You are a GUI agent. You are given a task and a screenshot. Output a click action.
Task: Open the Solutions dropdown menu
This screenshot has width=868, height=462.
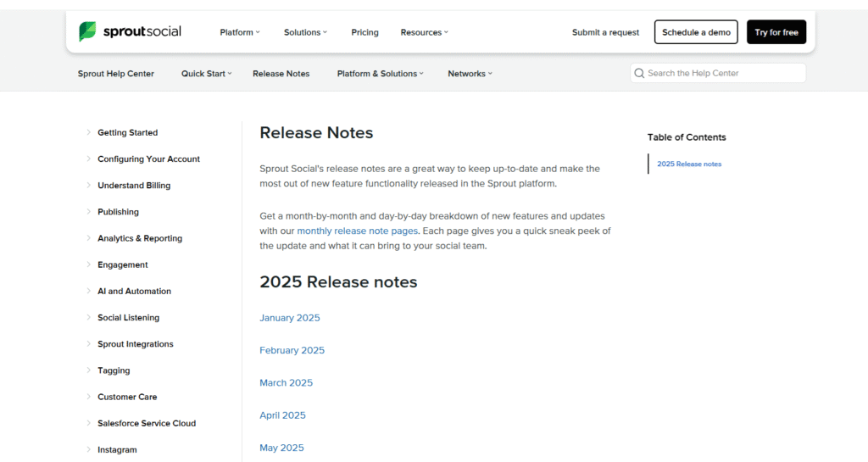click(305, 32)
